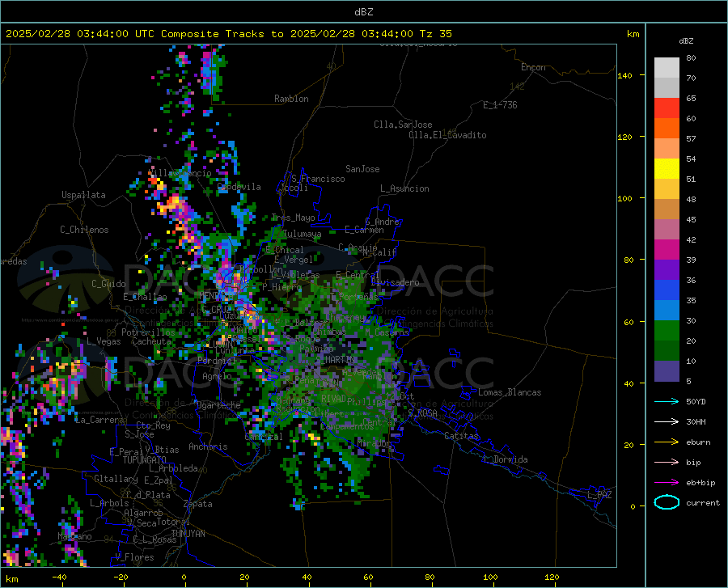This screenshot has height=588, width=728.
Task: Click the Zapata label on map
Action: pyautogui.click(x=198, y=504)
